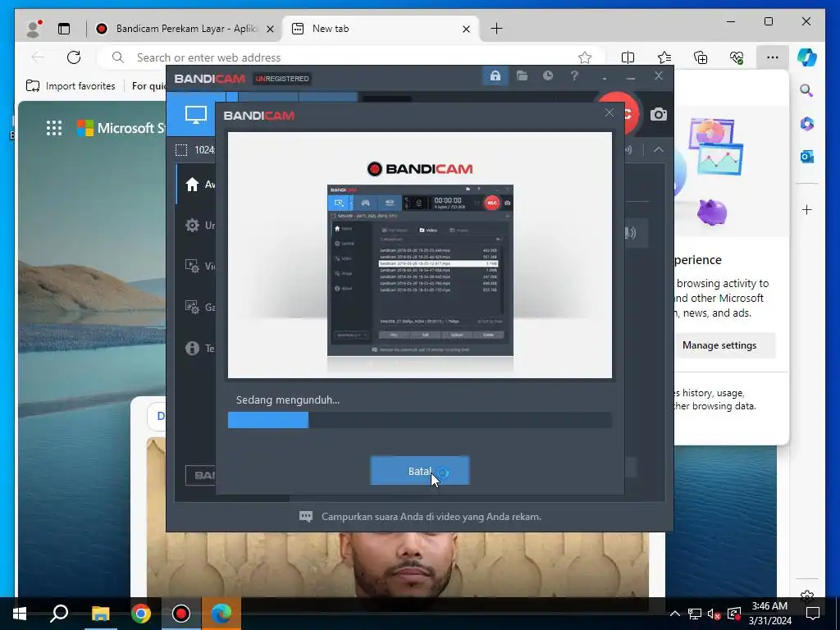Show hidden system tray icons
840x630 pixels.
tap(675, 614)
